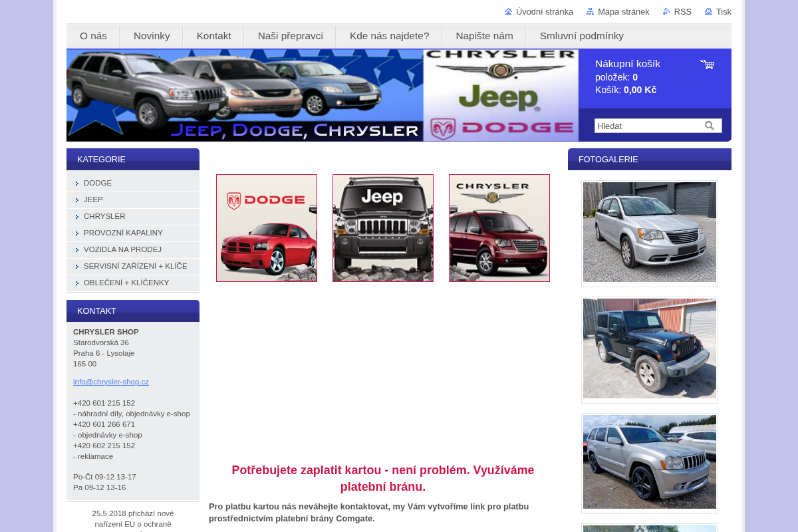Click the Po-Čt 09-12 13-17 hours text

click(104, 477)
